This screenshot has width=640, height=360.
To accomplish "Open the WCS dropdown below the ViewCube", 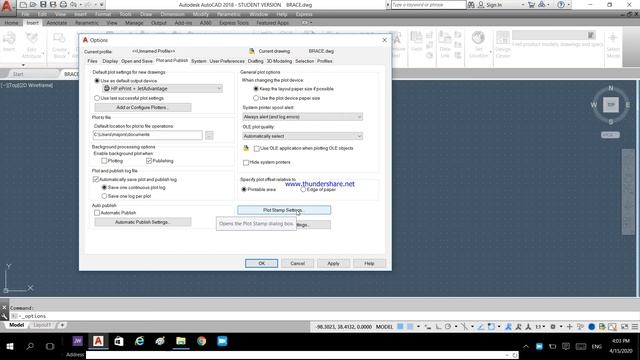I will 610,135.
